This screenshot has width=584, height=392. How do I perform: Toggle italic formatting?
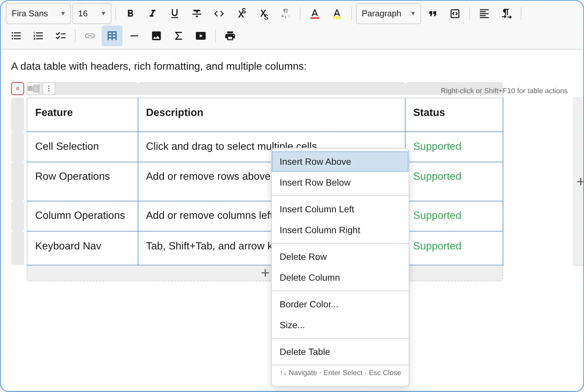(x=153, y=14)
